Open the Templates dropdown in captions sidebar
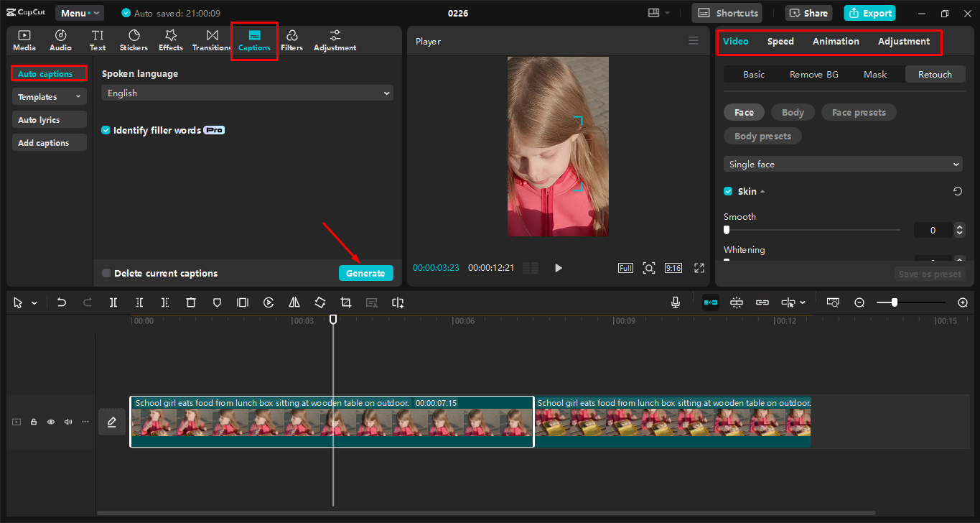980x523 pixels. 49,96
